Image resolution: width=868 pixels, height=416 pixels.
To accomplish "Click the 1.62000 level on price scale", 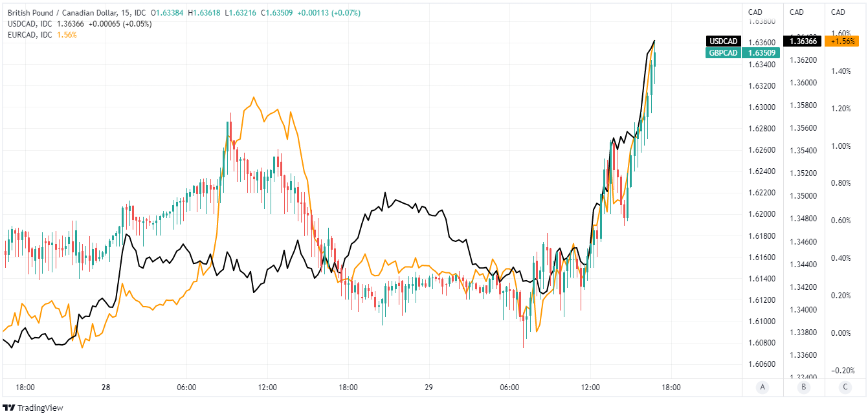I will click(x=762, y=214).
